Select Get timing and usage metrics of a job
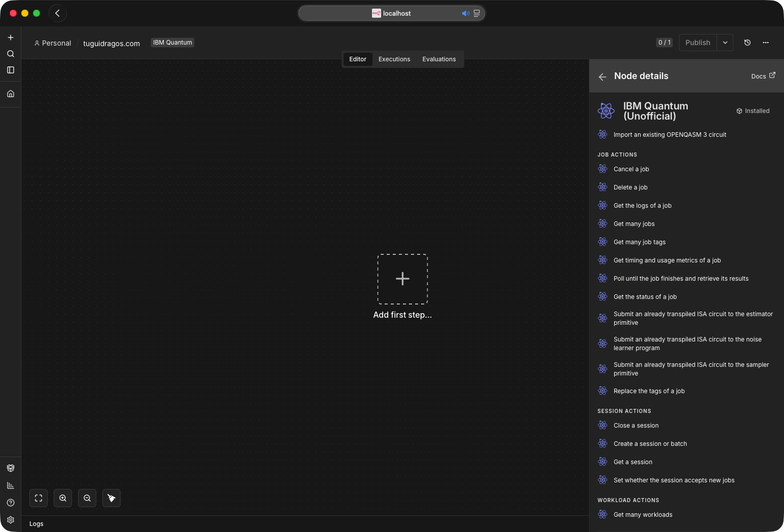The height and width of the screenshot is (532, 784). click(687, 260)
